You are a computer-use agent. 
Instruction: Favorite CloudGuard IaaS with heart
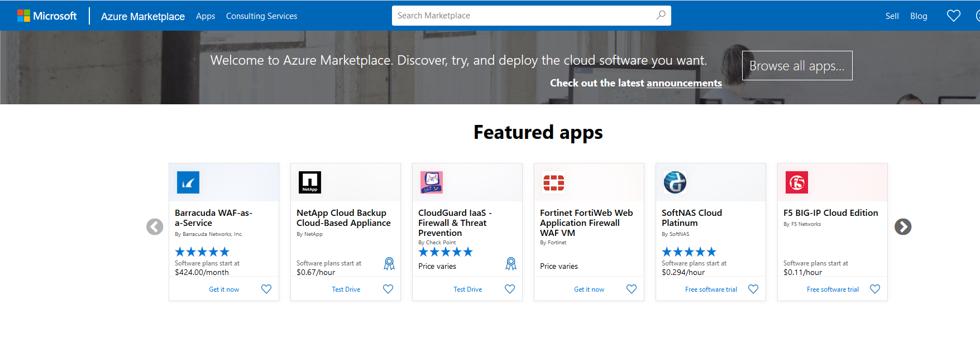(x=510, y=289)
